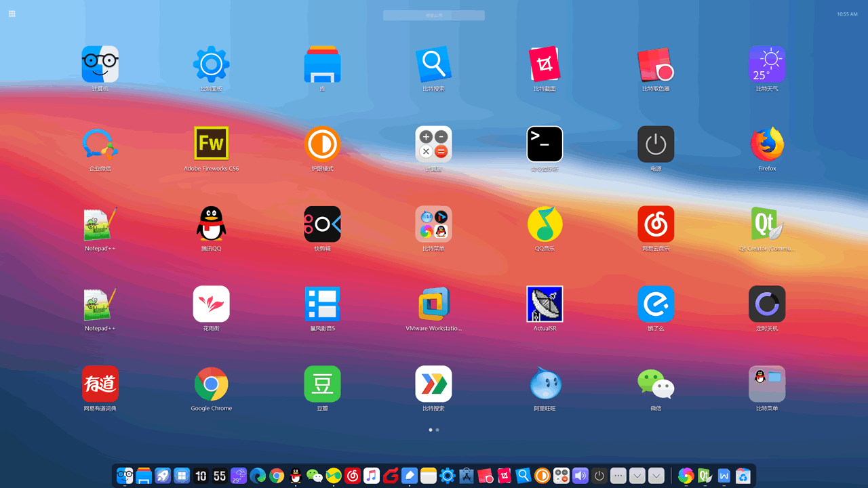Click the search field at the top

point(434,15)
